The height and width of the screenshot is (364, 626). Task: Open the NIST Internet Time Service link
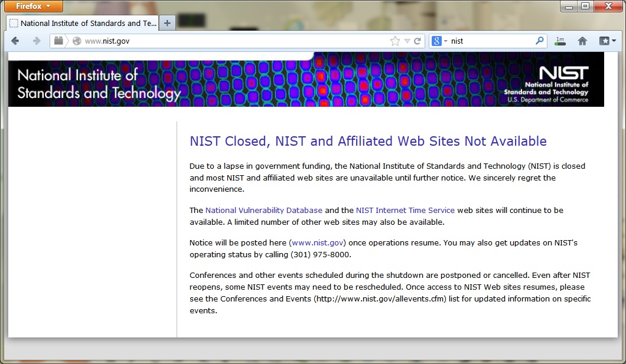click(x=405, y=210)
